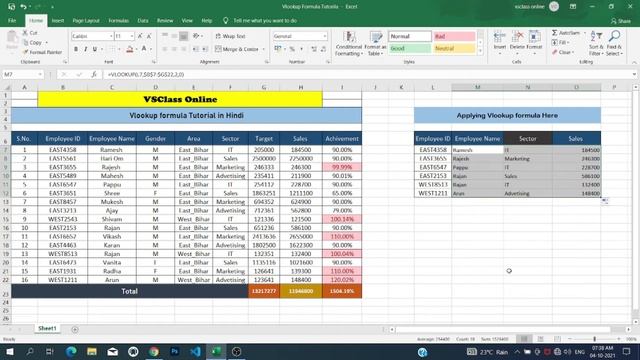
Task: Click the Paste clipboard icon
Action: 12,38
